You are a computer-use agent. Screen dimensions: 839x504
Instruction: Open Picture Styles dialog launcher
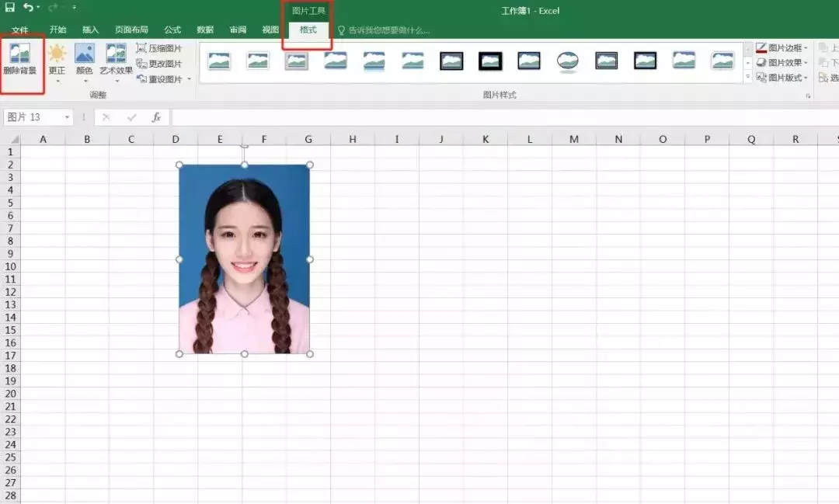(x=808, y=96)
